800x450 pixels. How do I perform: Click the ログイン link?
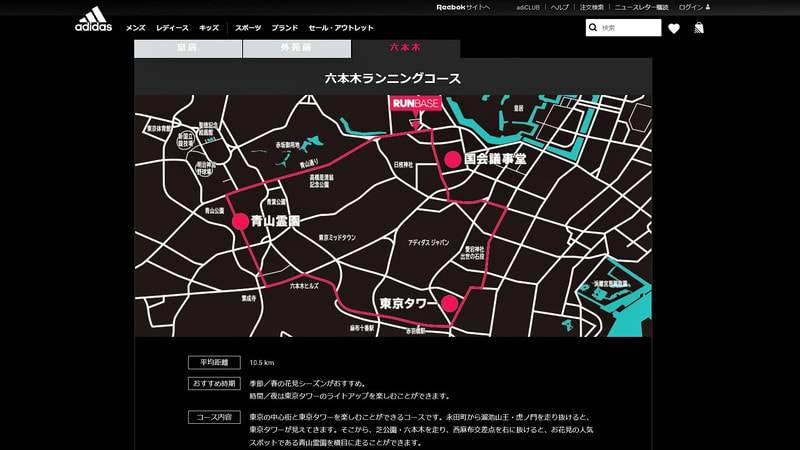point(691,7)
